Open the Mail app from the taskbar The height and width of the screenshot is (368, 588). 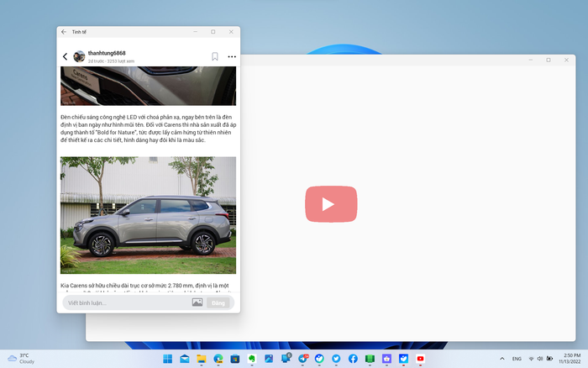(x=185, y=359)
